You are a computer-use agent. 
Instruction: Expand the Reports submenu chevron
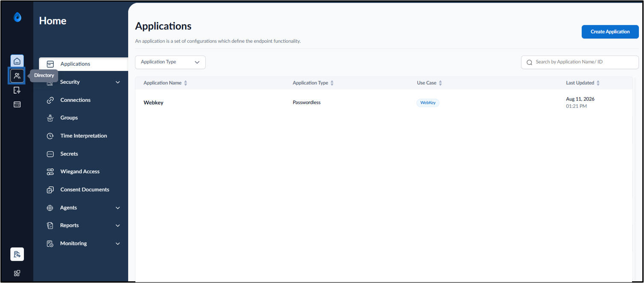pos(118,226)
